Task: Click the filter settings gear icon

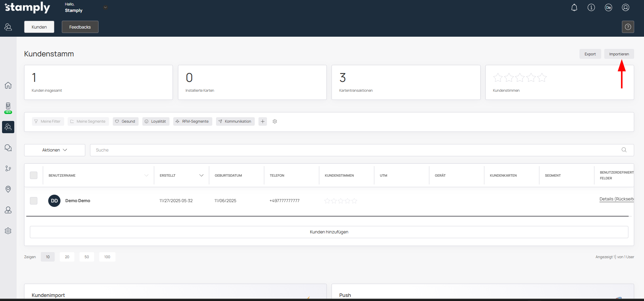Action: tap(275, 121)
